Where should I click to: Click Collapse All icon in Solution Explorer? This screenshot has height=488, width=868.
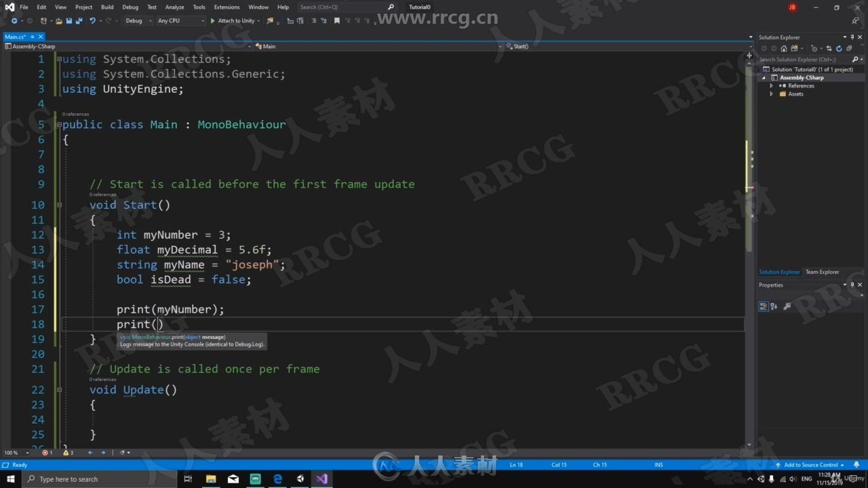849,49
